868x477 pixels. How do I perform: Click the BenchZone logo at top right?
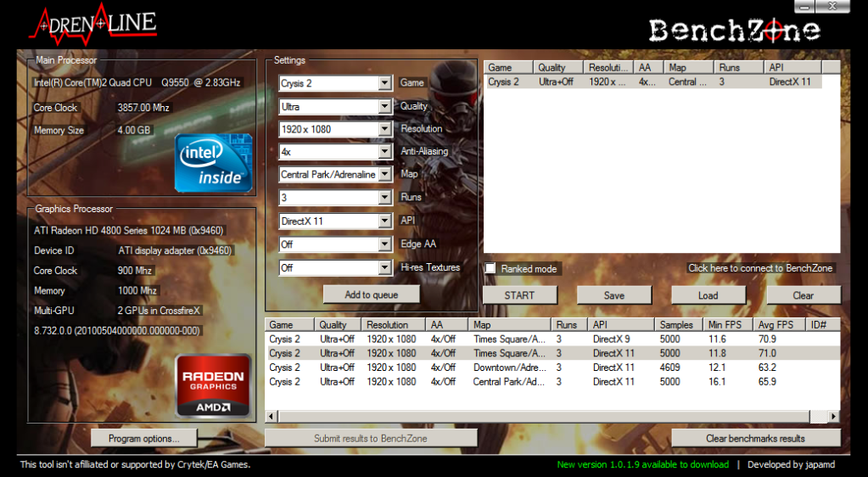[x=735, y=30]
